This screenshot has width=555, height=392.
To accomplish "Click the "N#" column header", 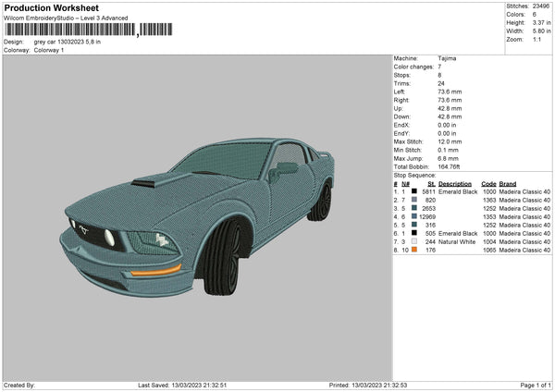I will click(405, 184).
